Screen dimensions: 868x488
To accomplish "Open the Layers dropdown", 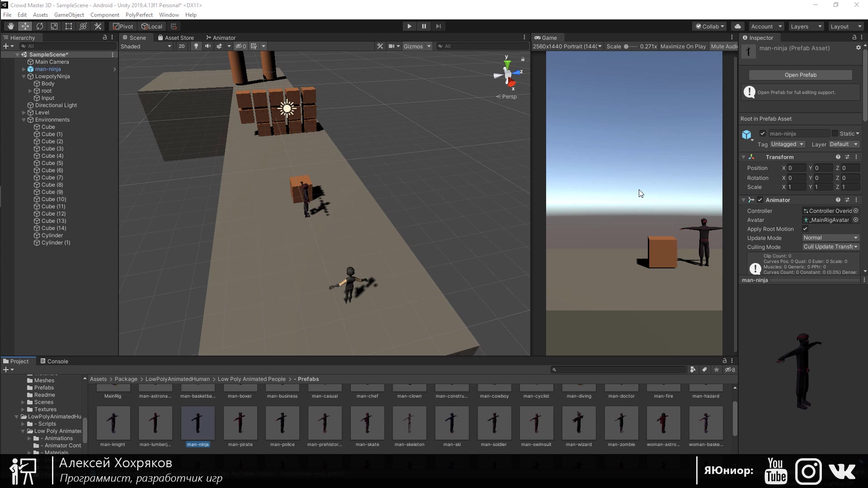I will (806, 26).
